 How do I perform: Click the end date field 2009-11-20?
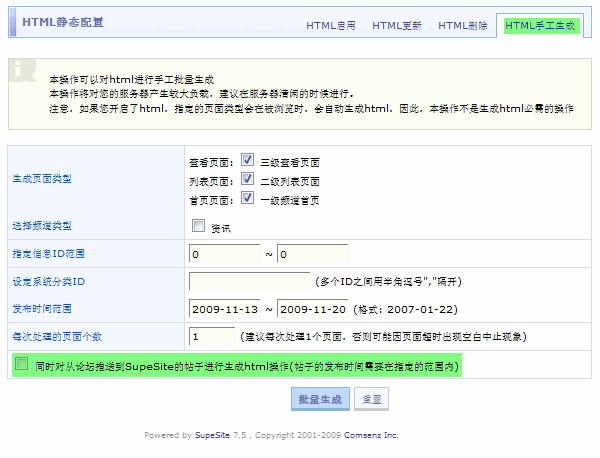(x=313, y=308)
